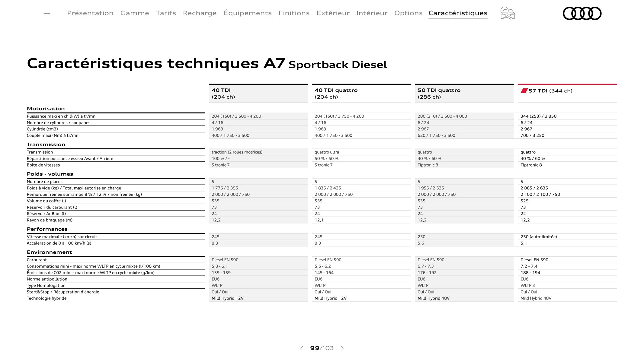This screenshot has height=362, width=644.
Task: Click Consommations mini - maxi WLTP label
Action: [94, 266]
